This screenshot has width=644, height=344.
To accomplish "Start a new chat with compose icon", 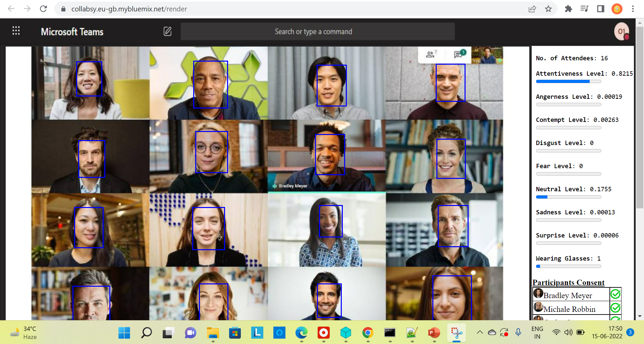I will click(167, 31).
